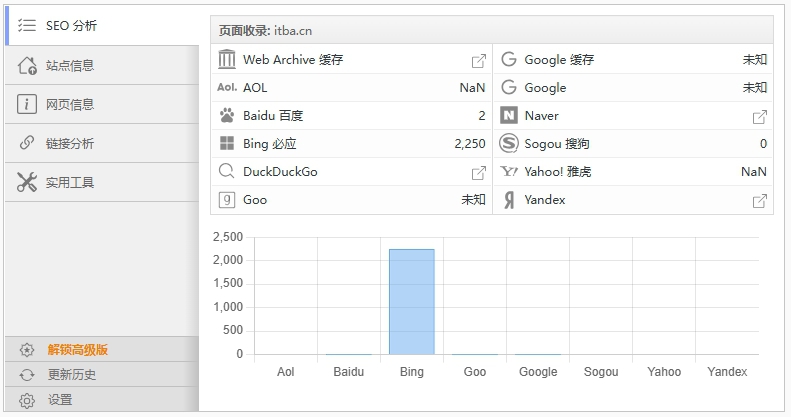Image resolution: width=791 pixels, height=417 pixels.
Task: Click the 解锁高级版 link
Action: point(78,349)
